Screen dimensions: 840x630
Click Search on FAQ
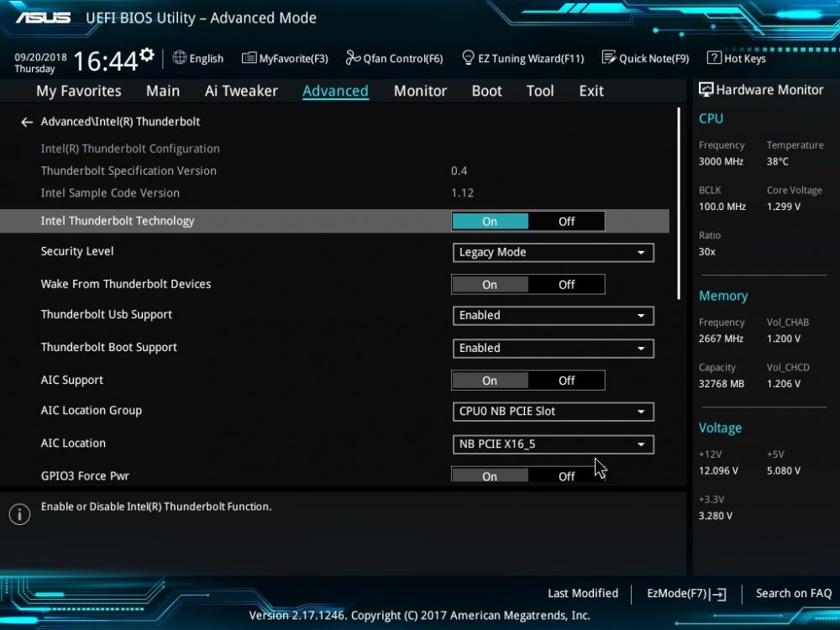[x=794, y=594]
